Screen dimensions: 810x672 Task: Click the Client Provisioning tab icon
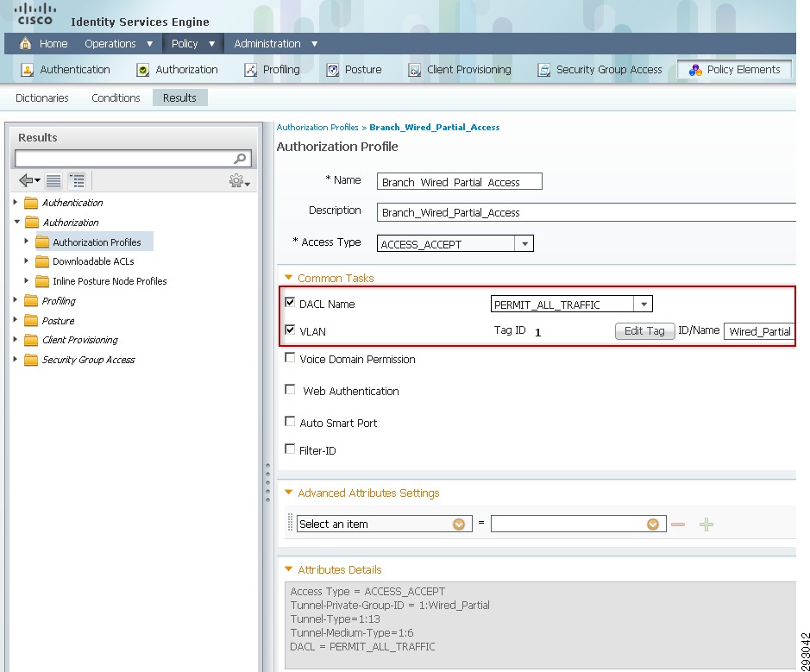pos(414,70)
